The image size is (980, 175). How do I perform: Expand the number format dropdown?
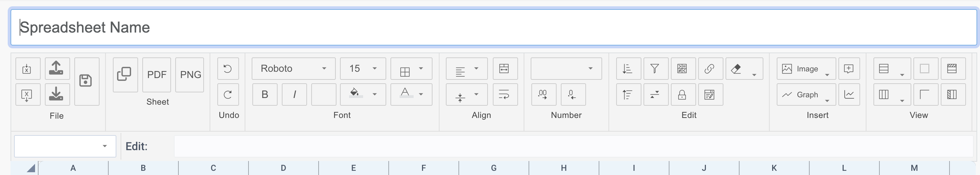(566, 69)
